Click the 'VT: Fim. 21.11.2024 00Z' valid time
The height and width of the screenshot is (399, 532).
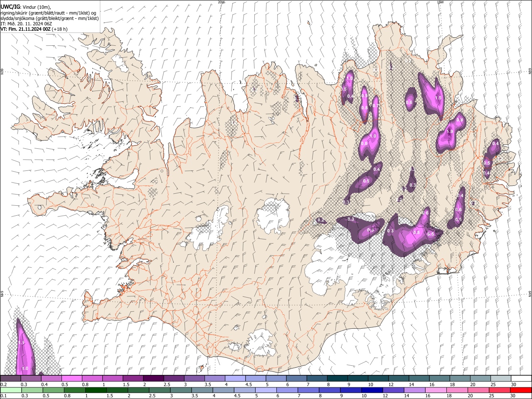(26, 29)
